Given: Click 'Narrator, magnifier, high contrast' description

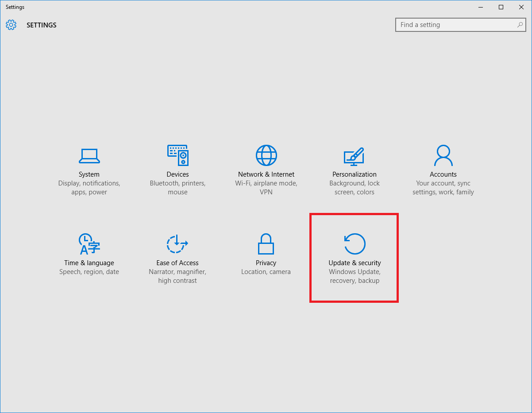Looking at the screenshot, I should point(177,276).
